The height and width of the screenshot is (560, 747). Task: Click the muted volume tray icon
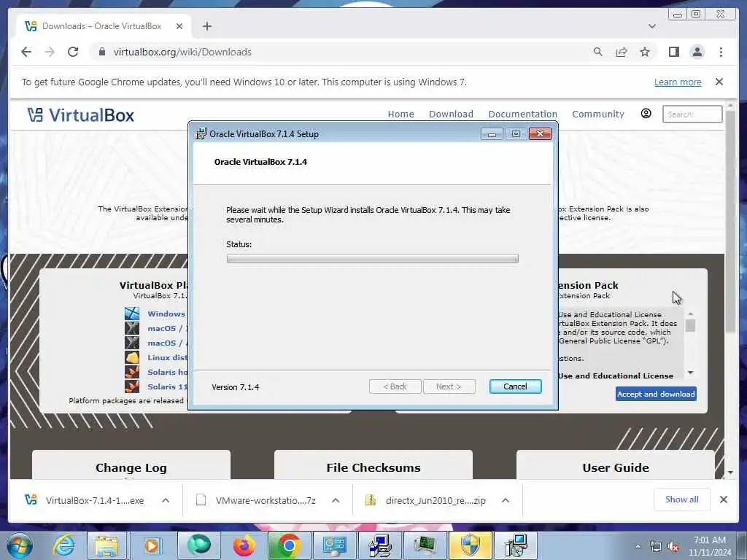coord(673,547)
